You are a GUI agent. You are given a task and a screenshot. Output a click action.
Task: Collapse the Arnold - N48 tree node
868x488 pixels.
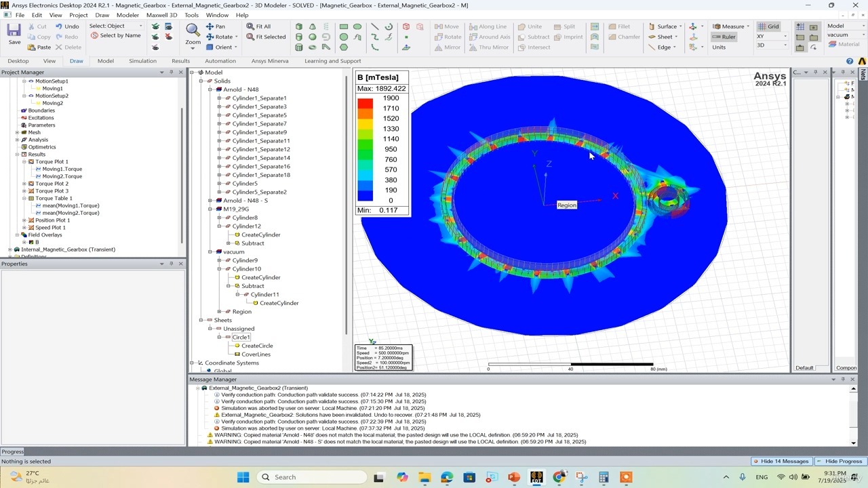(x=210, y=89)
